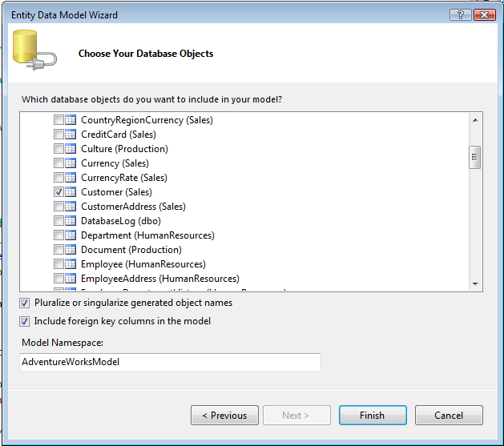The image size is (504, 446).
Task: Cancel the Entity Data Model Wizard
Action: pos(449,416)
